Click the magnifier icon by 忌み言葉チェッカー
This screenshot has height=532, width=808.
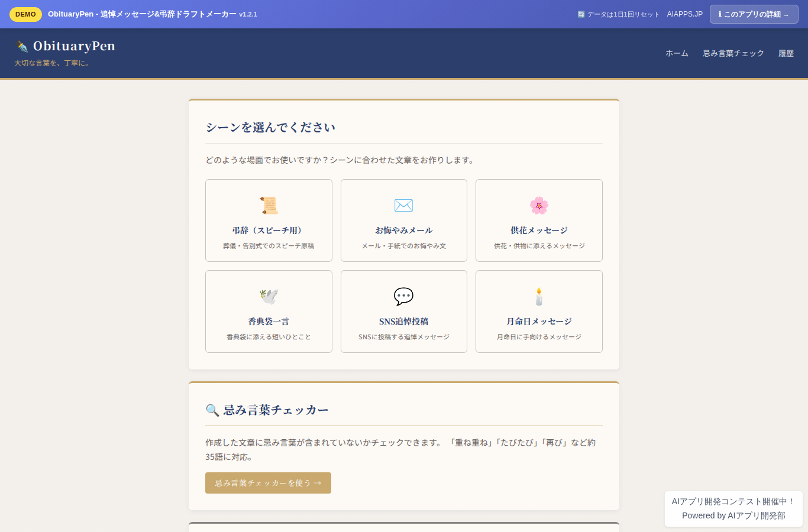click(212, 410)
